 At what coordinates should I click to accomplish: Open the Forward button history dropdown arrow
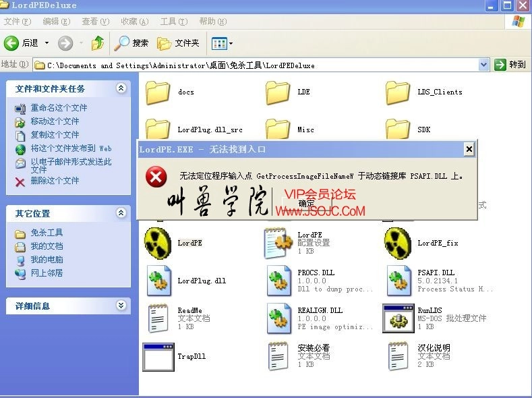click(81, 43)
